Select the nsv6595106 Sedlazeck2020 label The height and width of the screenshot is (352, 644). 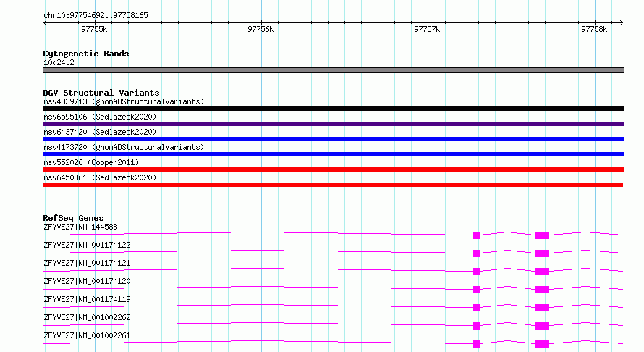click(x=100, y=117)
